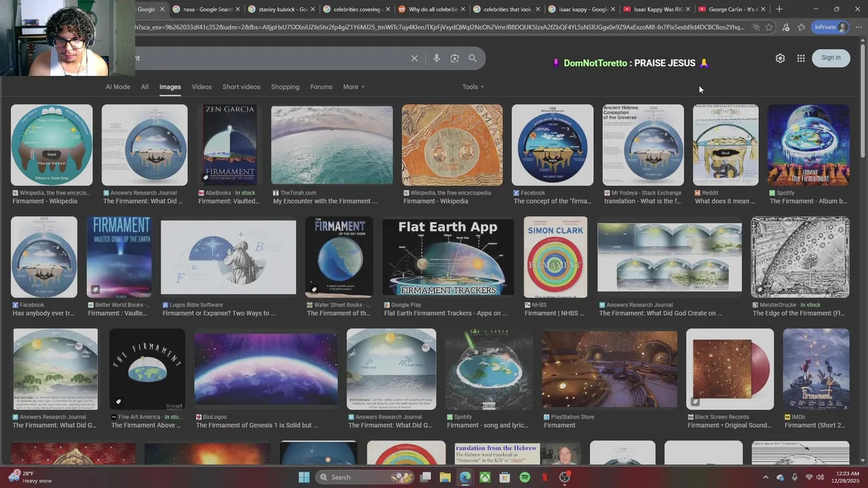Expand the More filters dropdown
The image size is (868, 488).
353,87
